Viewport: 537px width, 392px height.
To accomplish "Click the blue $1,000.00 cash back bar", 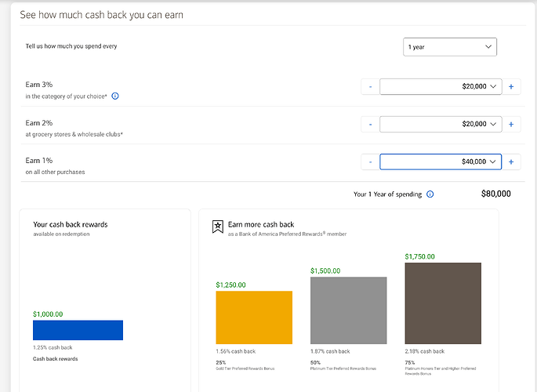I will coord(78,330).
